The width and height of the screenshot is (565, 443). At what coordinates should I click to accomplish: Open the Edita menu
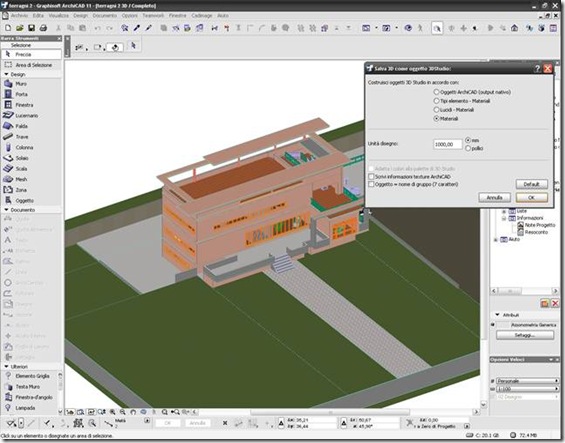pos(38,15)
